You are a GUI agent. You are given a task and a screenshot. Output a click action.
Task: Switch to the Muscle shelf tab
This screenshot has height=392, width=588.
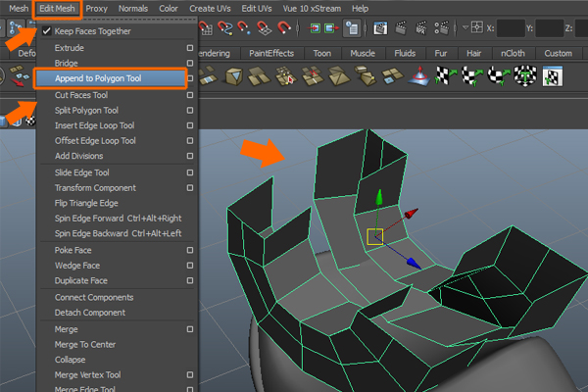364,53
